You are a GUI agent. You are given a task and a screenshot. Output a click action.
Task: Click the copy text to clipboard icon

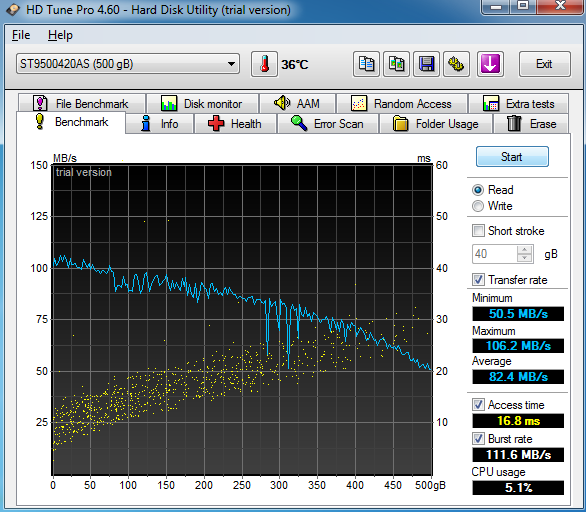(366, 64)
